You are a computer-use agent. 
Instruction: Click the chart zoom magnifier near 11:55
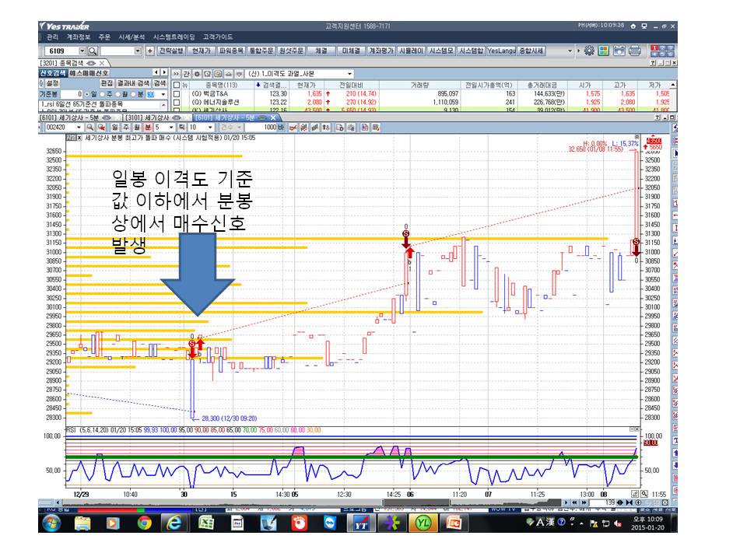[x=644, y=494]
